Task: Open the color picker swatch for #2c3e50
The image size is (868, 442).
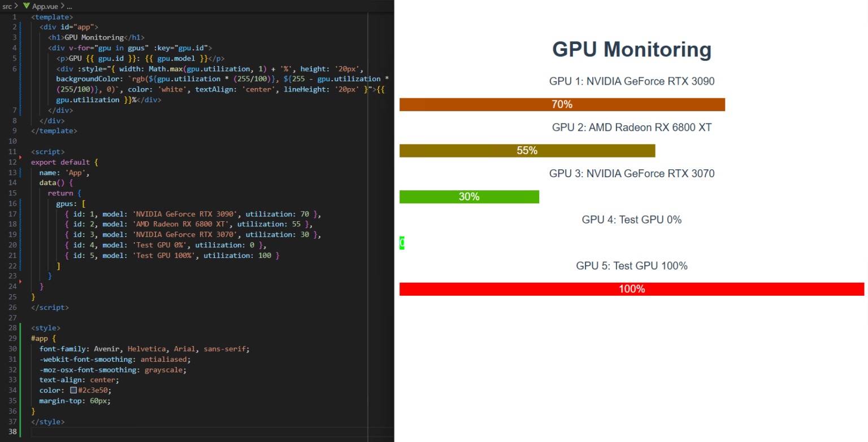Action: click(x=73, y=390)
